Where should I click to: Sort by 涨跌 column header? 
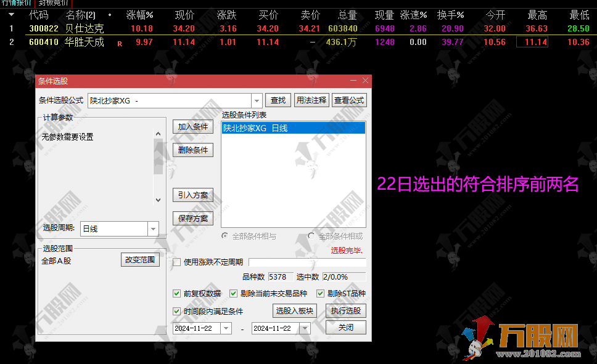[x=226, y=15]
